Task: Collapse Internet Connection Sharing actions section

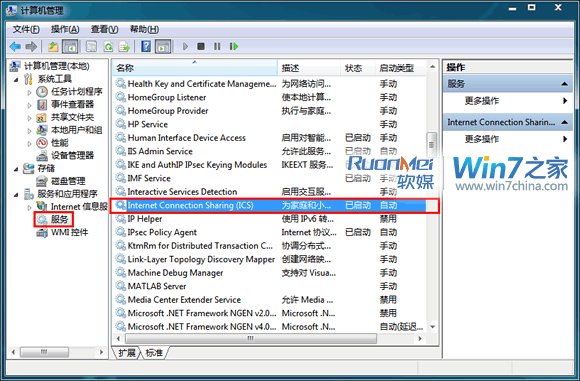Action: [x=564, y=122]
